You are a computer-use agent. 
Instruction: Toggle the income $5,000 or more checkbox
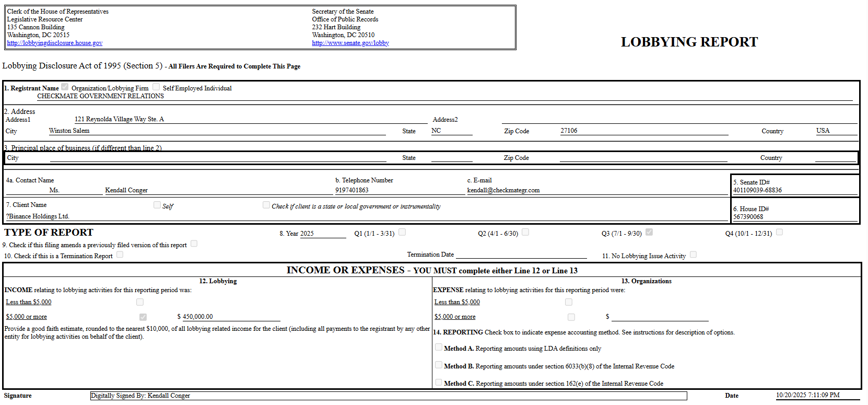(x=143, y=317)
